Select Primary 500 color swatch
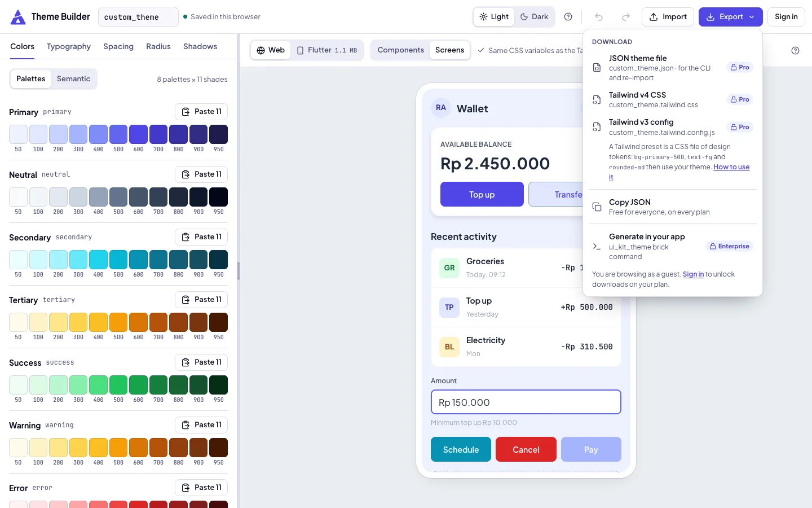This screenshot has height=508, width=812. pyautogui.click(x=118, y=134)
